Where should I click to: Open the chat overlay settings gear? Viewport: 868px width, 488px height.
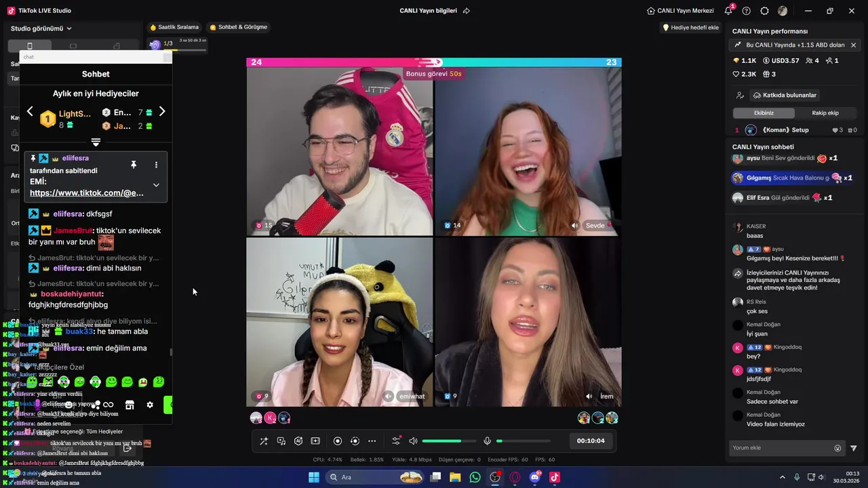point(150,405)
